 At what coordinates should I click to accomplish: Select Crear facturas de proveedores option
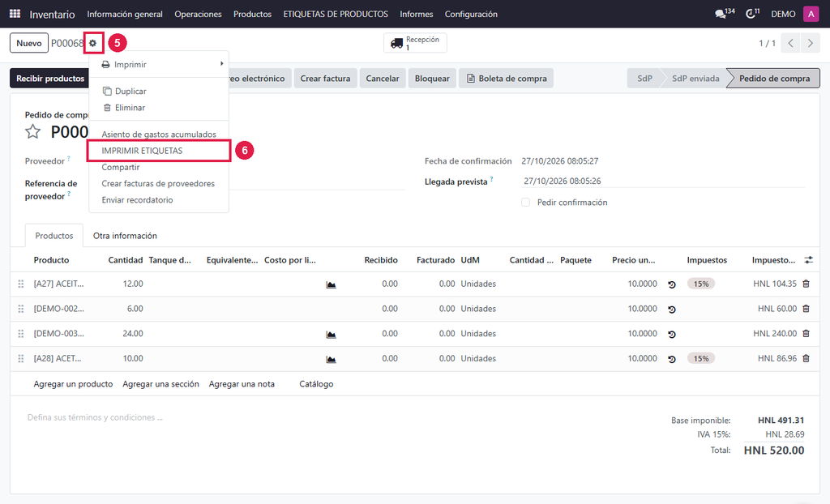159,183
